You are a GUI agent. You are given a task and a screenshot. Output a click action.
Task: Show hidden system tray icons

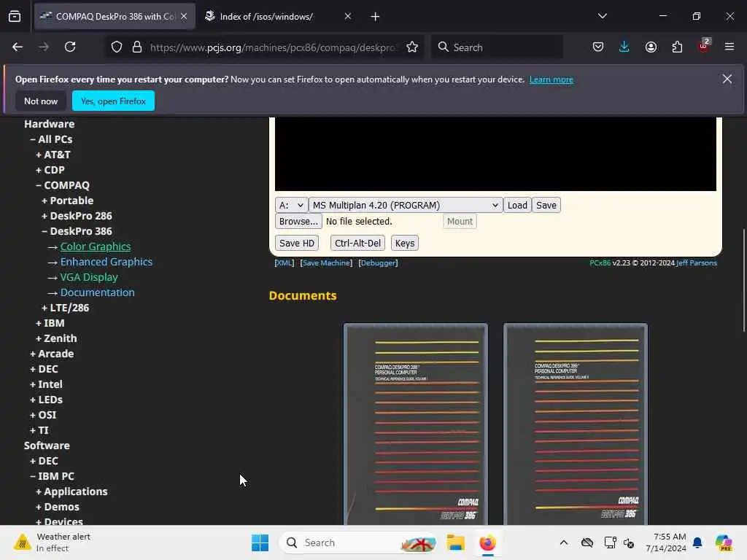point(564,542)
